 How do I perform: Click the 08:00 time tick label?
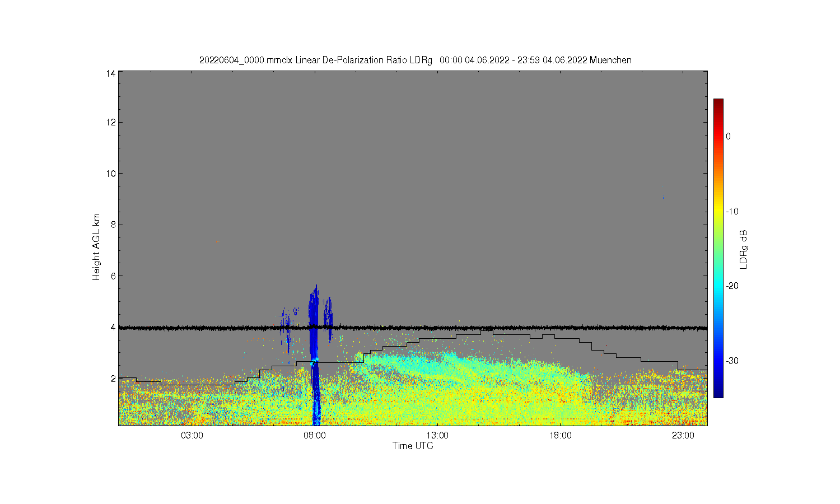click(x=315, y=436)
